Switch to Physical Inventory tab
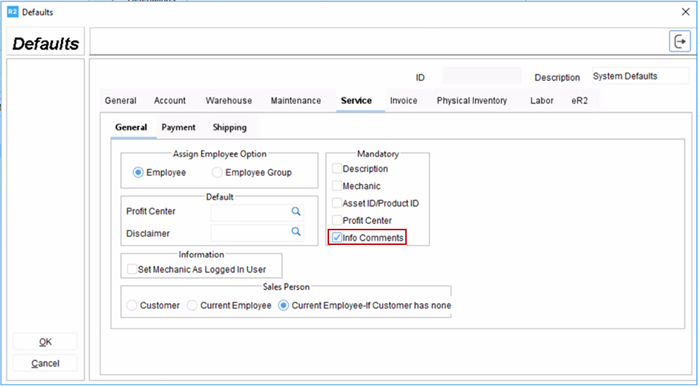Viewport: 700px width, 387px height. (x=472, y=101)
